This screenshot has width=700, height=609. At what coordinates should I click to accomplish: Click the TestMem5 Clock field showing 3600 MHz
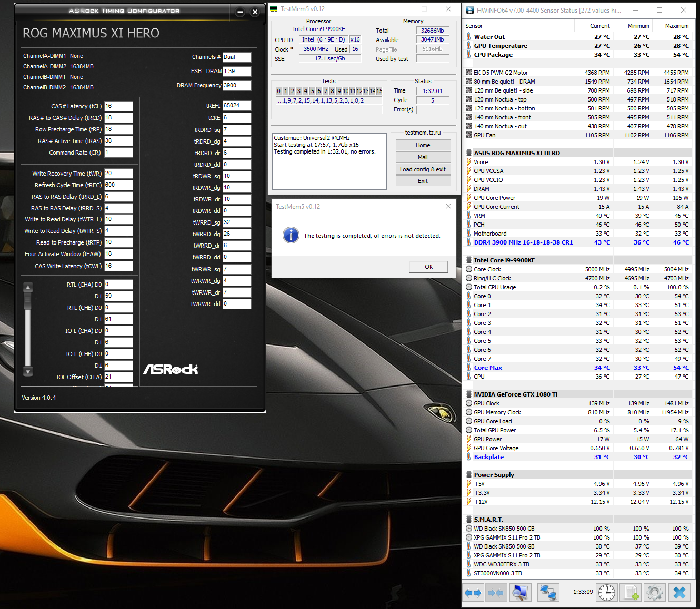click(x=316, y=49)
